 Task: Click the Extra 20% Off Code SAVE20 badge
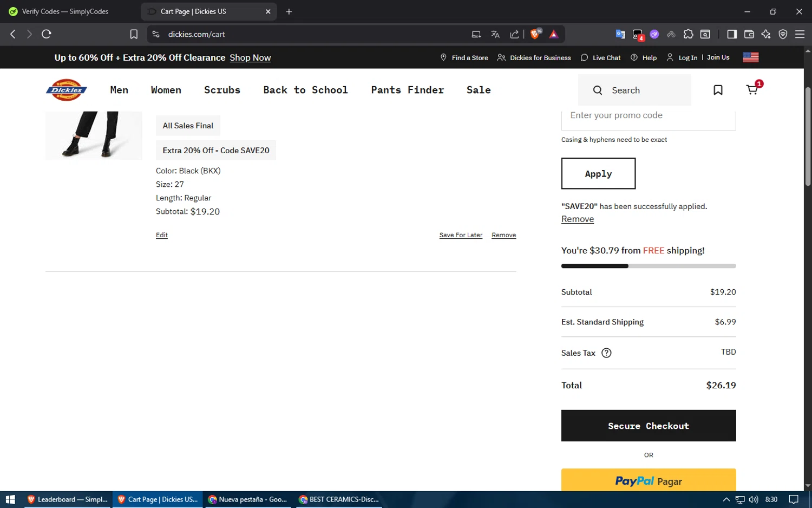tap(216, 151)
